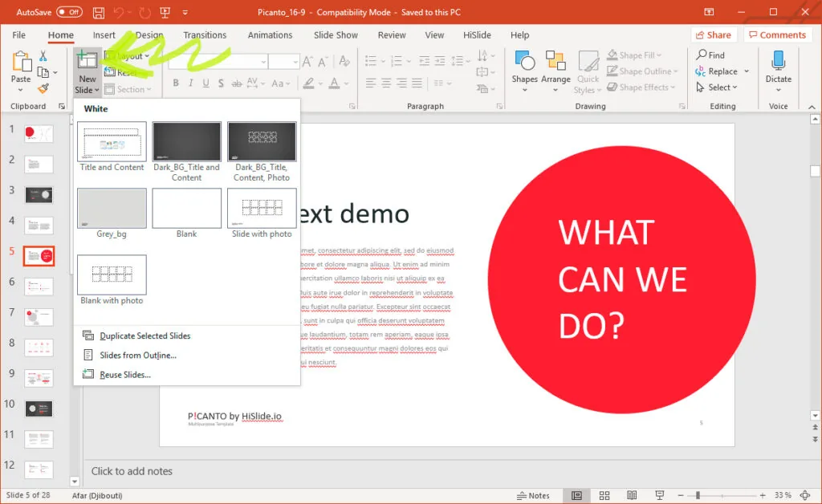Click the Cut scissors icon
Screen dimensions: 822x504
click(x=43, y=55)
